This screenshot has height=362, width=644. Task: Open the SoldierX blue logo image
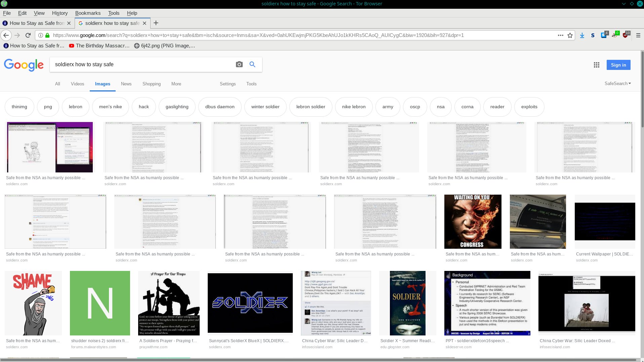(x=250, y=303)
